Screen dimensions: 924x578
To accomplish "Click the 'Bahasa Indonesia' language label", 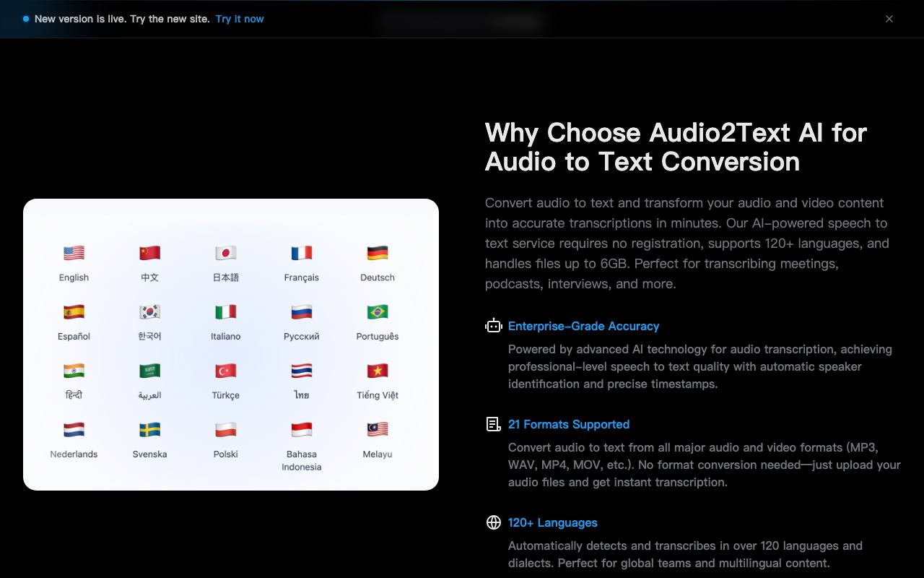I will point(302,460).
